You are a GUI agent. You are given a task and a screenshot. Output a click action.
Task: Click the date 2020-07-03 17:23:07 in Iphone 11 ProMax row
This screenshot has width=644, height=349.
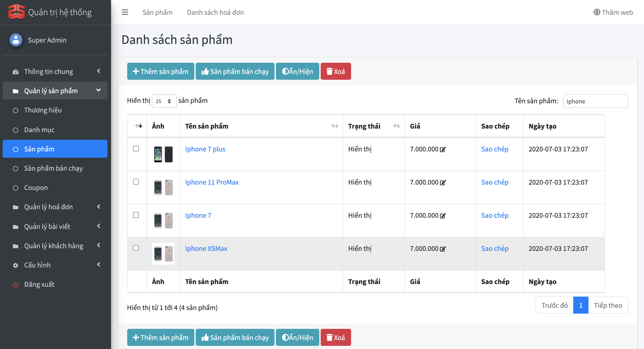click(x=558, y=182)
